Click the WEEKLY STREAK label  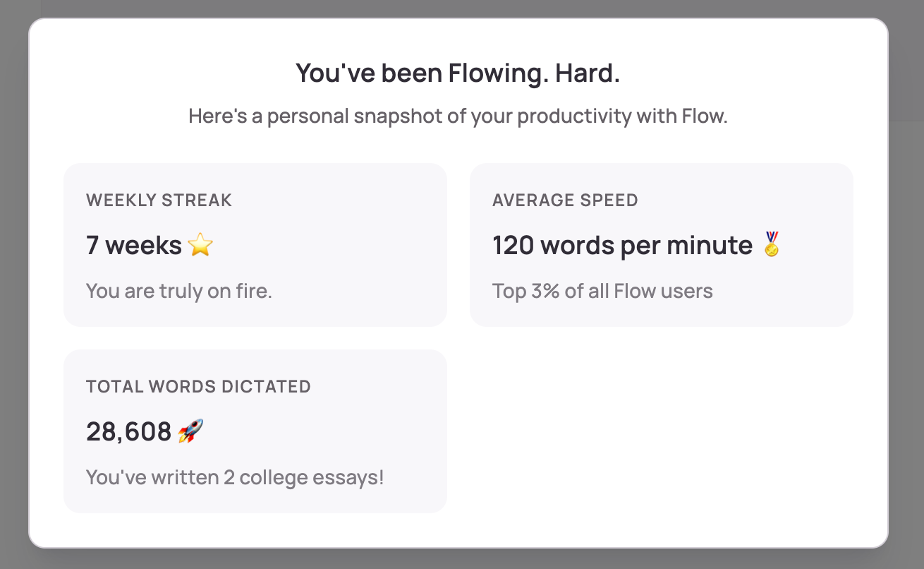tap(159, 200)
